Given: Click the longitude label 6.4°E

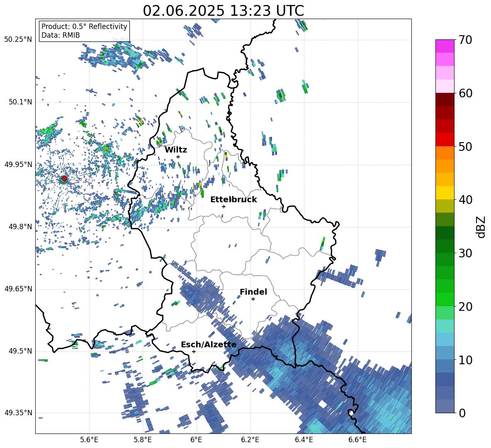Looking at the screenshot, I should [304, 440].
